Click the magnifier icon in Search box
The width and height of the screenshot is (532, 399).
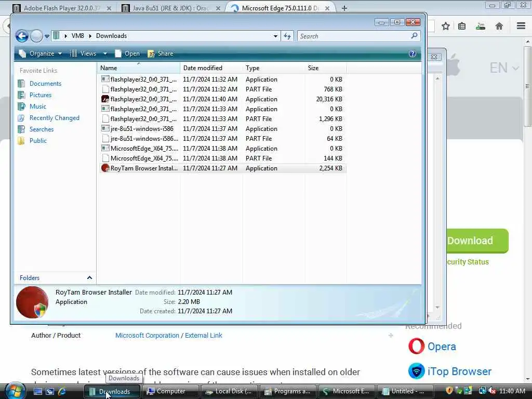[x=414, y=36]
